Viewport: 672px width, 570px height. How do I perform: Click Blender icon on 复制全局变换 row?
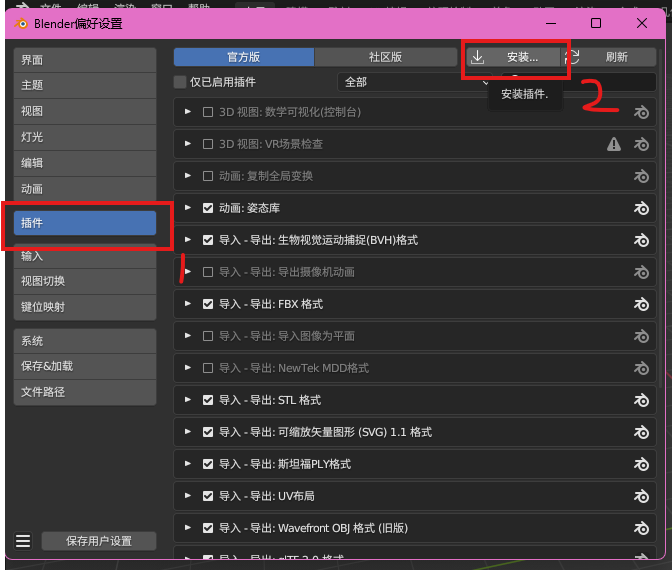(x=641, y=176)
